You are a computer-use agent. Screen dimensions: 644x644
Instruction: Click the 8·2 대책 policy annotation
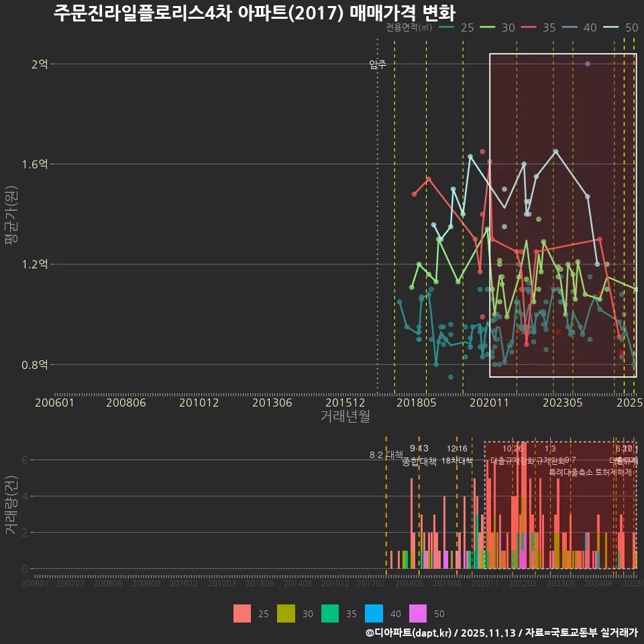pyautogui.click(x=386, y=455)
